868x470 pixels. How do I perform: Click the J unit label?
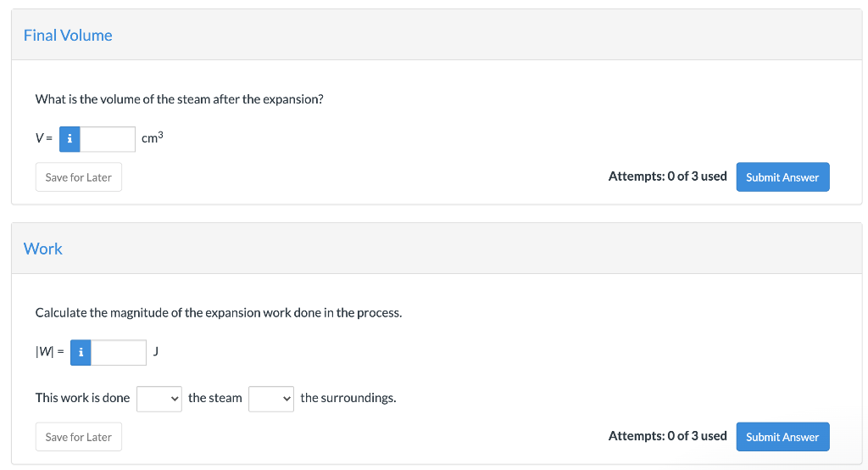pos(156,352)
